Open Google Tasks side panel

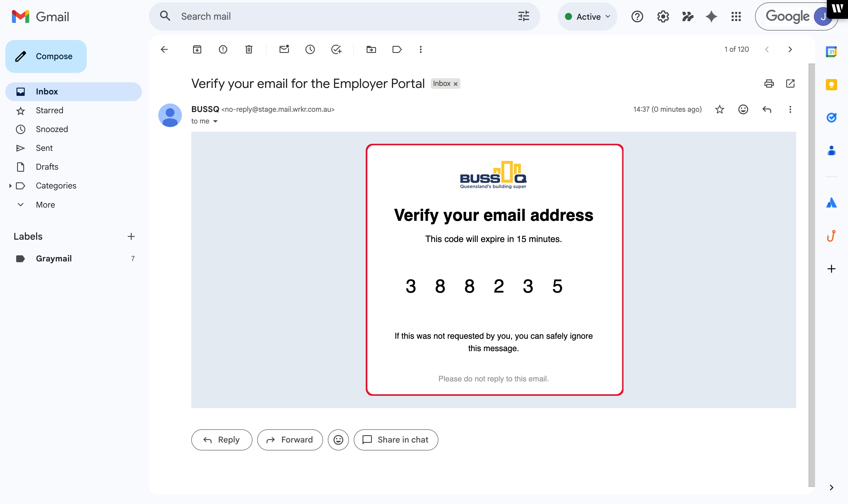coord(831,118)
